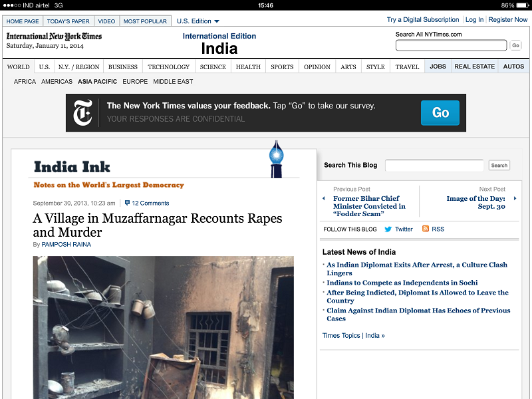Screen dimensions: 532x399
Task: Open 'Indians to Compete as Independents in Sochi'
Action: (x=402, y=283)
